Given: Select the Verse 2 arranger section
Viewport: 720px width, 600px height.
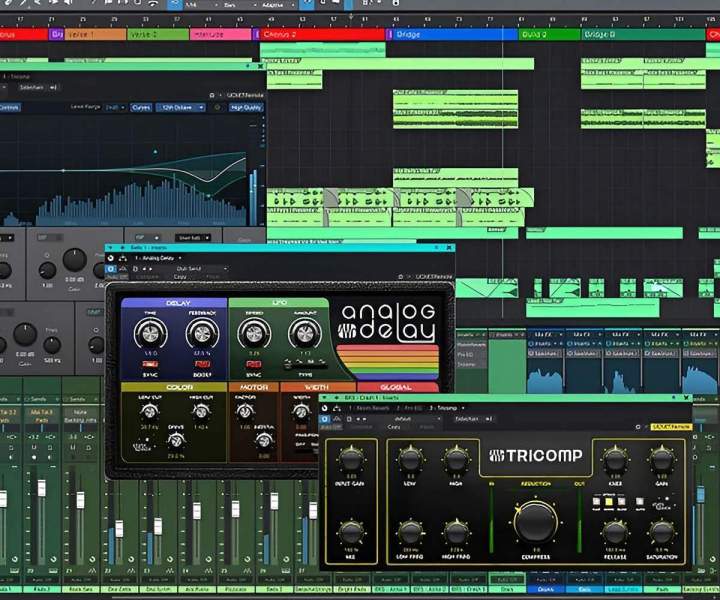Looking at the screenshot, I should pos(158,34).
